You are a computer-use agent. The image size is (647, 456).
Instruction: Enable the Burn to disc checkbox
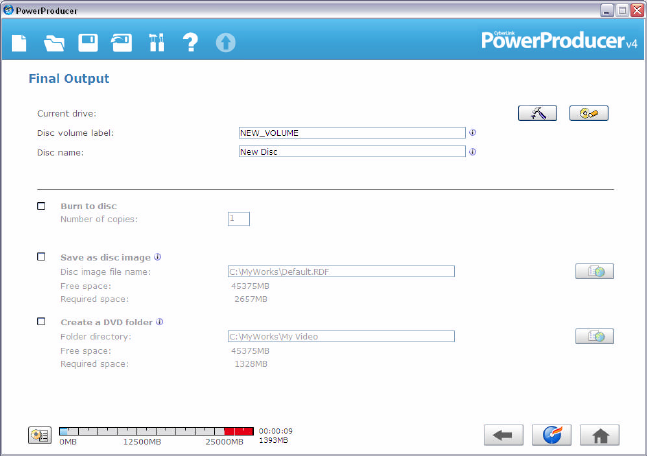[x=41, y=206]
